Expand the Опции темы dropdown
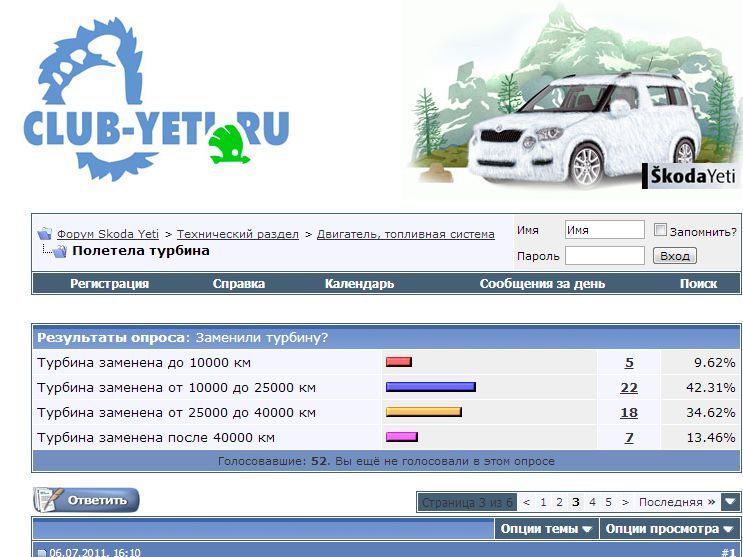 coord(546,529)
